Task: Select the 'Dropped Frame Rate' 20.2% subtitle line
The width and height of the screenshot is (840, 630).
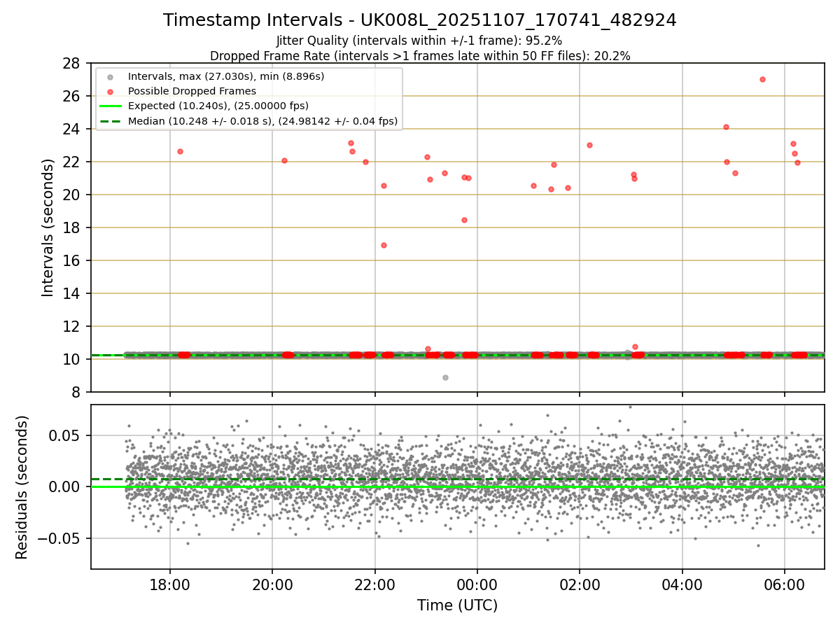Action: coord(420,56)
